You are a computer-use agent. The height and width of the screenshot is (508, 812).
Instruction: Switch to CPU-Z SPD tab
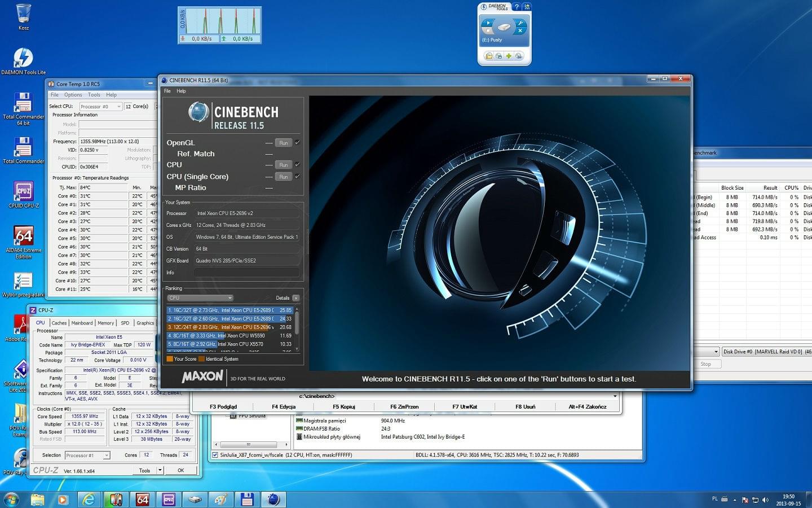click(x=125, y=323)
